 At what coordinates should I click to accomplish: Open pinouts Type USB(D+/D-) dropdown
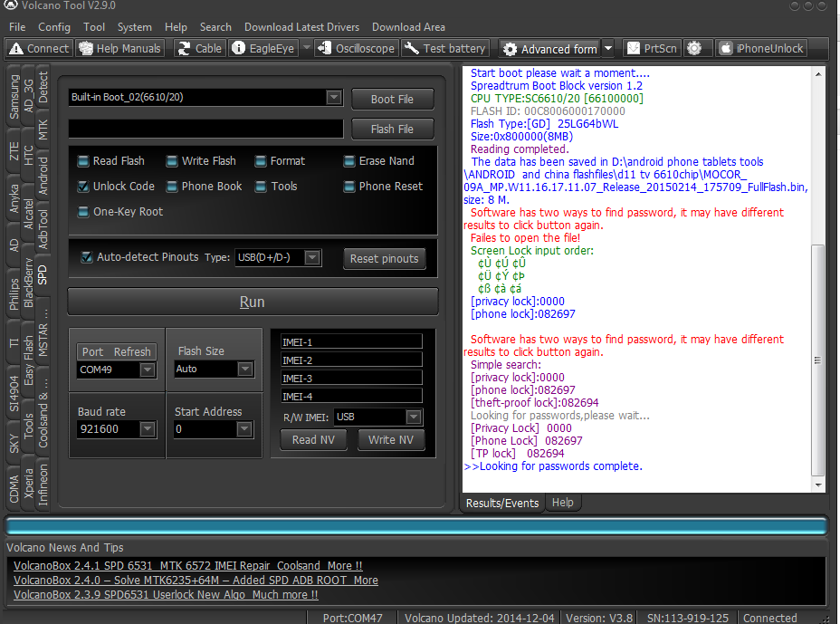(312, 257)
